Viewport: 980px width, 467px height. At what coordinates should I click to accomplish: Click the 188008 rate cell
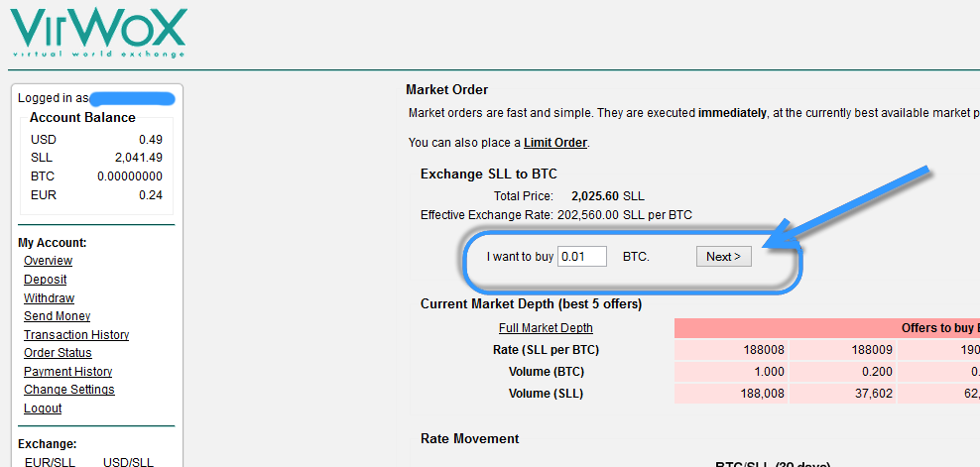(x=731, y=350)
